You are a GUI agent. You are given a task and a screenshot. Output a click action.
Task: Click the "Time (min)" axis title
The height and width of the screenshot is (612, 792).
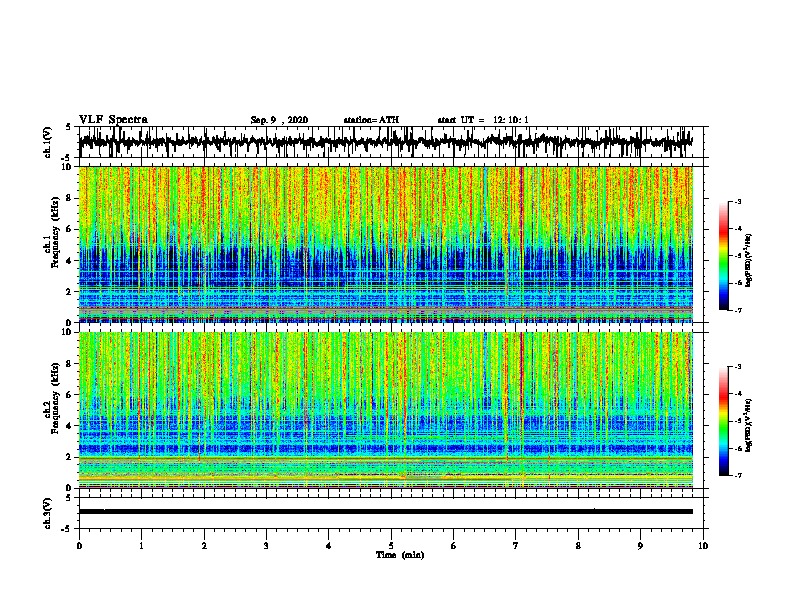pyautogui.click(x=400, y=555)
